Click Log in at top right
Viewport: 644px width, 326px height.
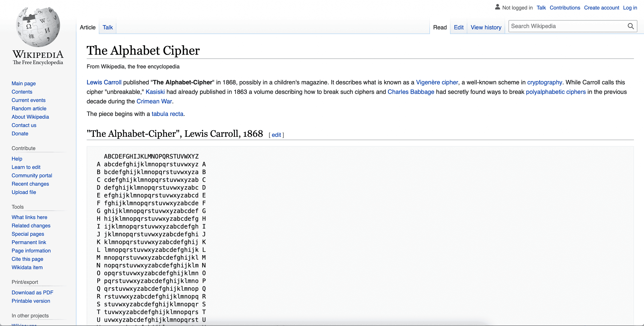click(630, 8)
